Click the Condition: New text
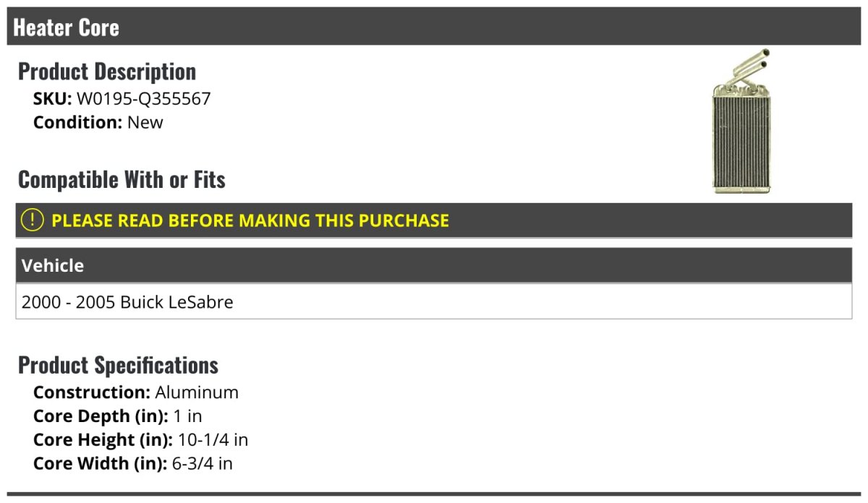The width and height of the screenshot is (868, 503). click(98, 122)
